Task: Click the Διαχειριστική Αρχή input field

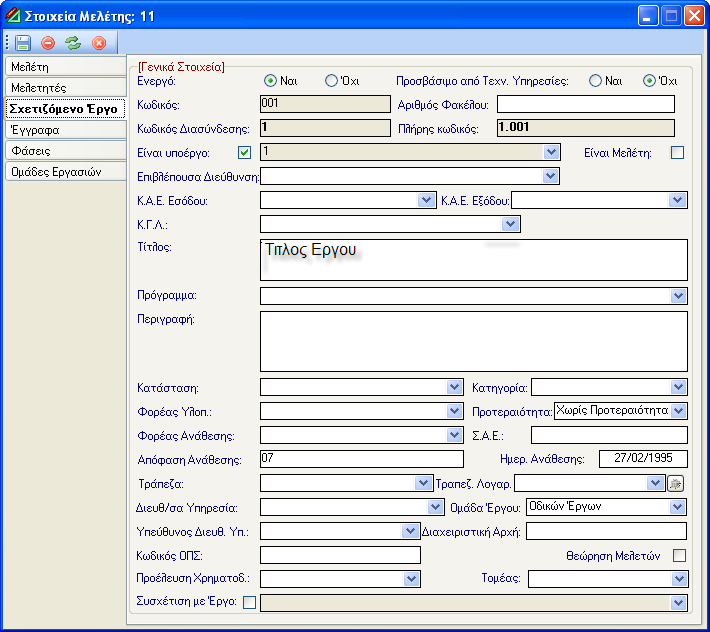Action: pyautogui.click(x=606, y=531)
